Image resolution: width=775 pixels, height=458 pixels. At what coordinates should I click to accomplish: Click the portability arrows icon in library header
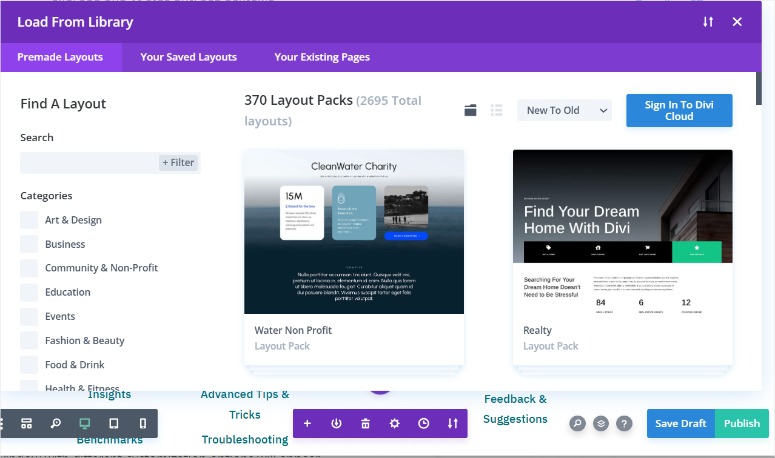(708, 22)
